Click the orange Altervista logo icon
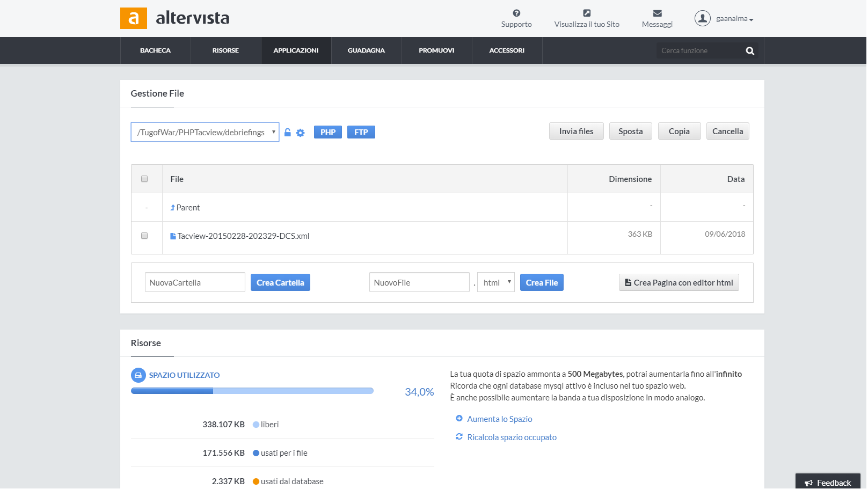Screen dimensions: 868x489 134,18
